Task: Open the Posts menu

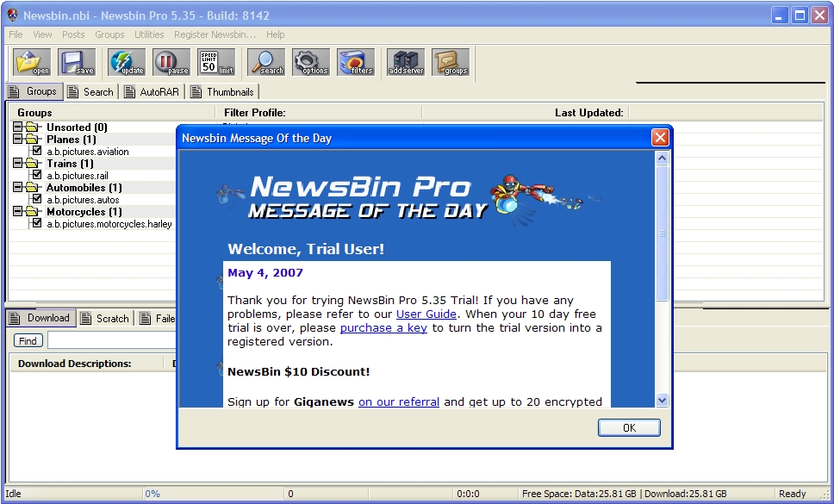Action: pos(73,34)
